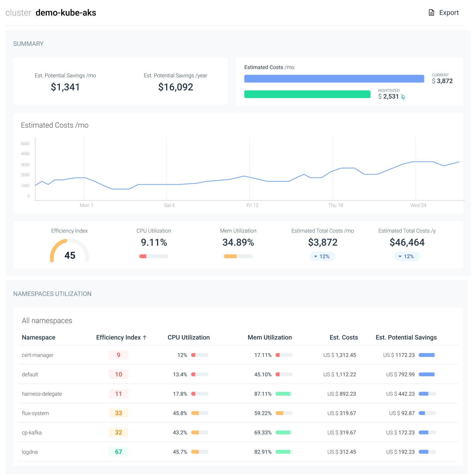The width and height of the screenshot is (472, 476).
Task: Click default potential savings bar
Action: pyautogui.click(x=427, y=374)
